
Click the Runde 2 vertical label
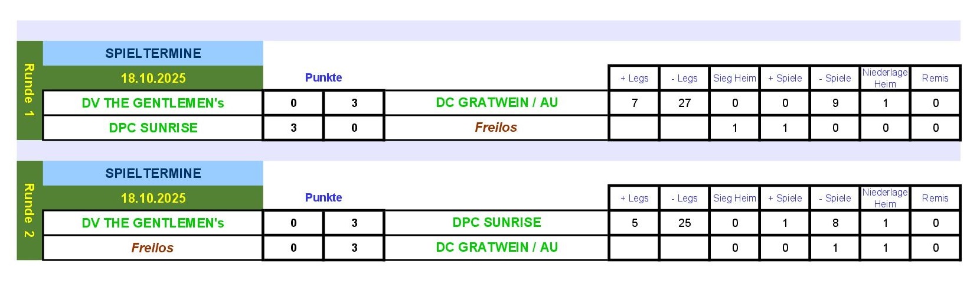point(29,210)
